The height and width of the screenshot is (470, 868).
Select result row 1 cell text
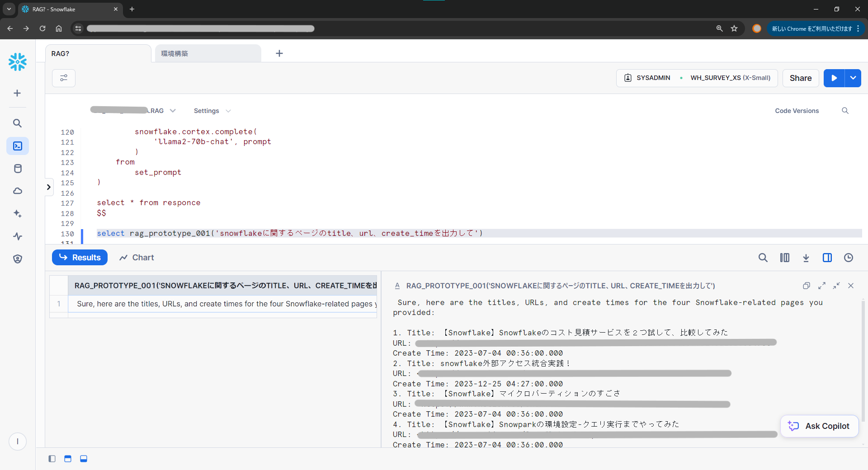[x=222, y=304]
